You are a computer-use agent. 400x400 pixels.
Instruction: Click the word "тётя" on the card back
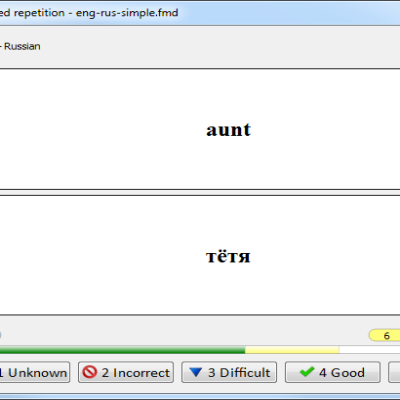(228, 256)
